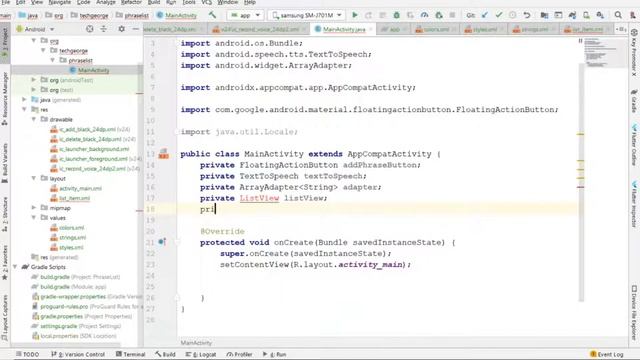Click the Make Project hammer icon
Viewport: 640px width, 360px height.
point(212,15)
